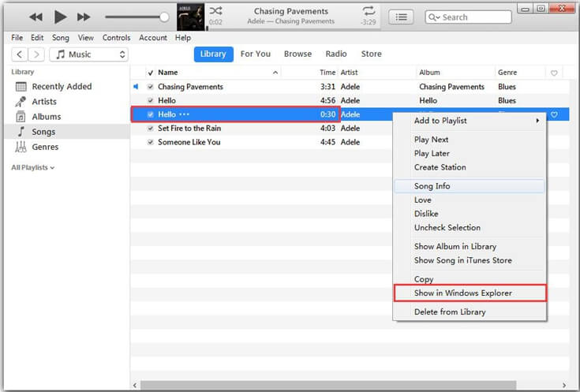Viewport: 580px width, 392px height.
Task: Click the Adele album artwork thumbnail
Action: 190,17
